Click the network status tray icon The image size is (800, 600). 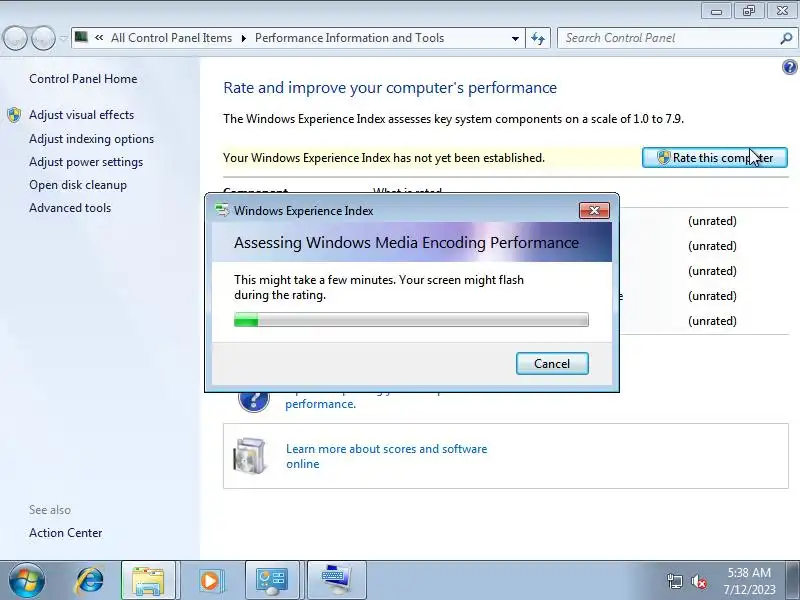point(674,581)
